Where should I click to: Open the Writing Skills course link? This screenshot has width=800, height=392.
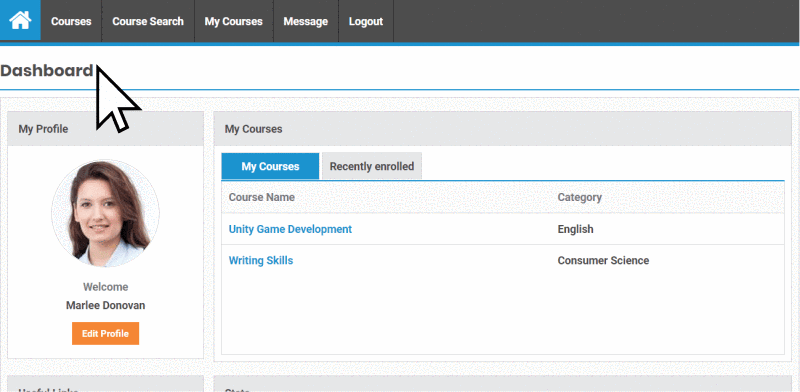click(261, 260)
